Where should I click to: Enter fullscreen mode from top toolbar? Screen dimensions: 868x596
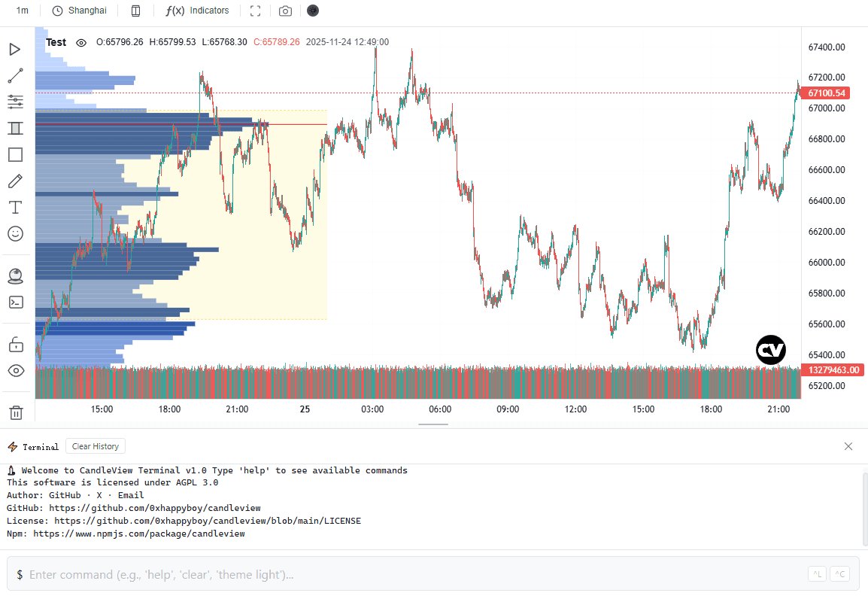(255, 11)
